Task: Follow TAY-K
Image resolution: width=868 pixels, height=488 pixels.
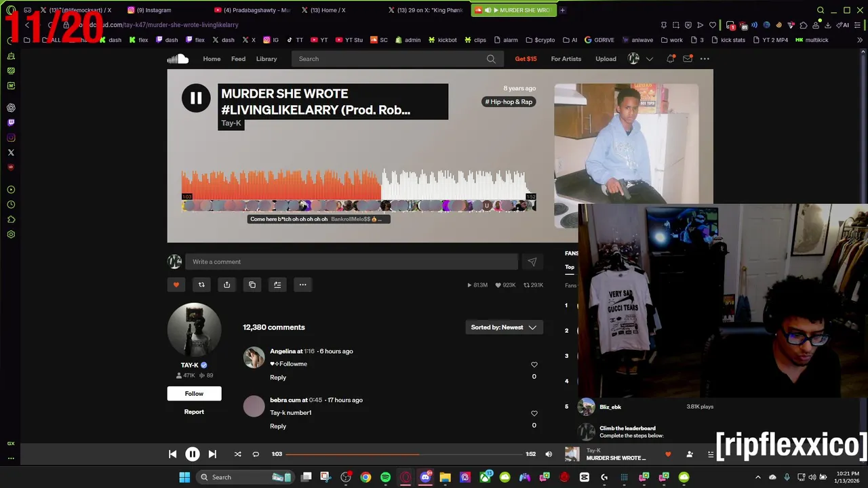Action: pyautogui.click(x=194, y=394)
